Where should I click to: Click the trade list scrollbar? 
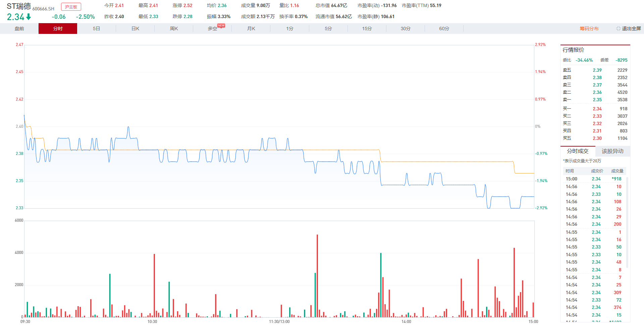click(627, 222)
